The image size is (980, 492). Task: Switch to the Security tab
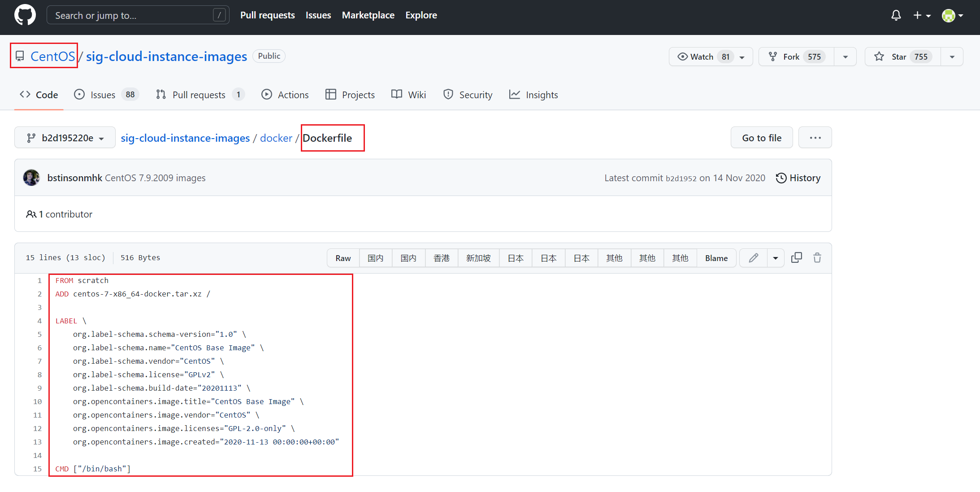pyautogui.click(x=468, y=95)
